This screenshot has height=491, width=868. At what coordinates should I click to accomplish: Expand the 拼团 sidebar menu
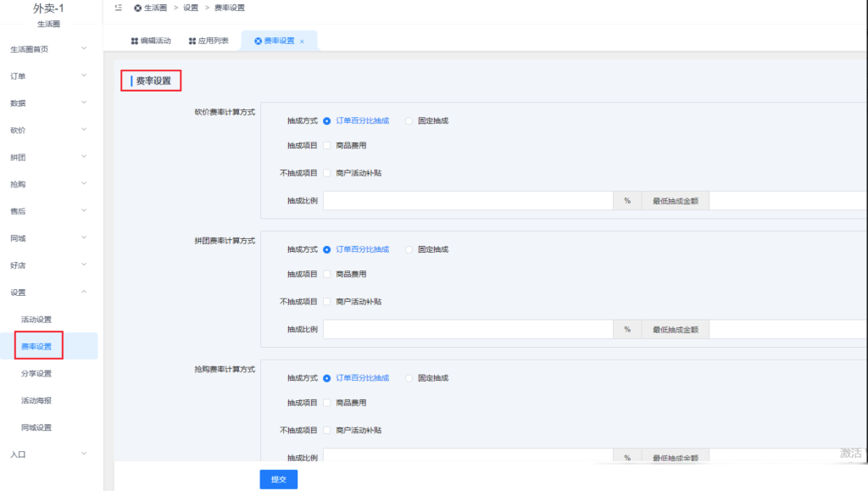coord(49,157)
